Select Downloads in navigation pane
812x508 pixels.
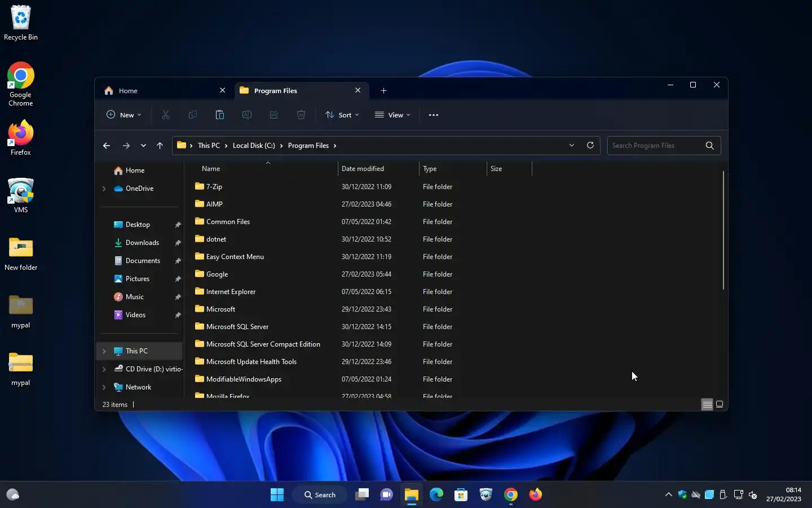coord(142,243)
